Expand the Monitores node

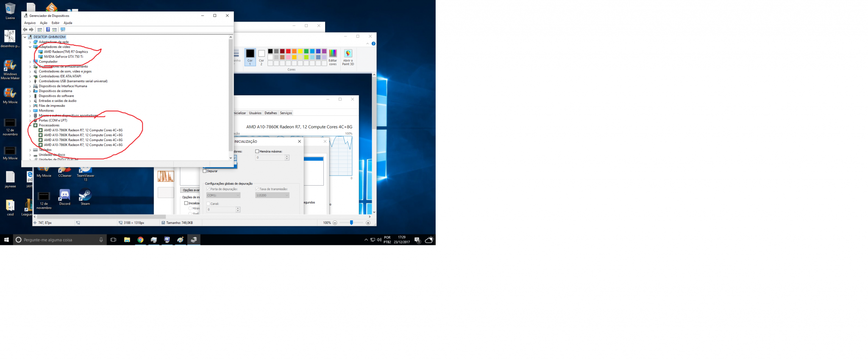click(x=30, y=111)
